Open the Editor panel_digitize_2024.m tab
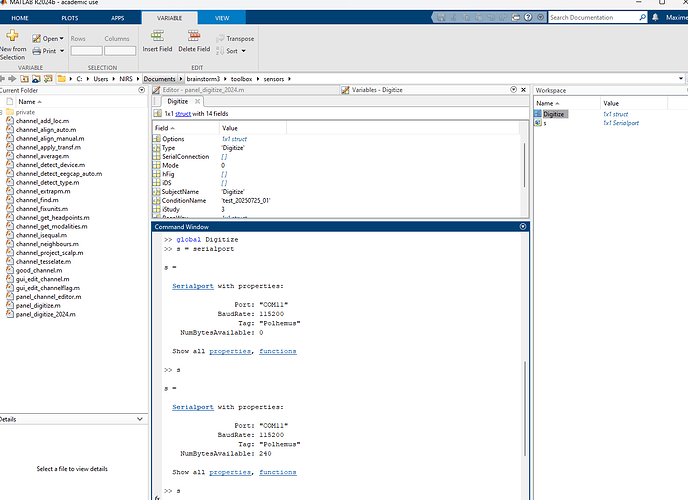 pos(203,90)
